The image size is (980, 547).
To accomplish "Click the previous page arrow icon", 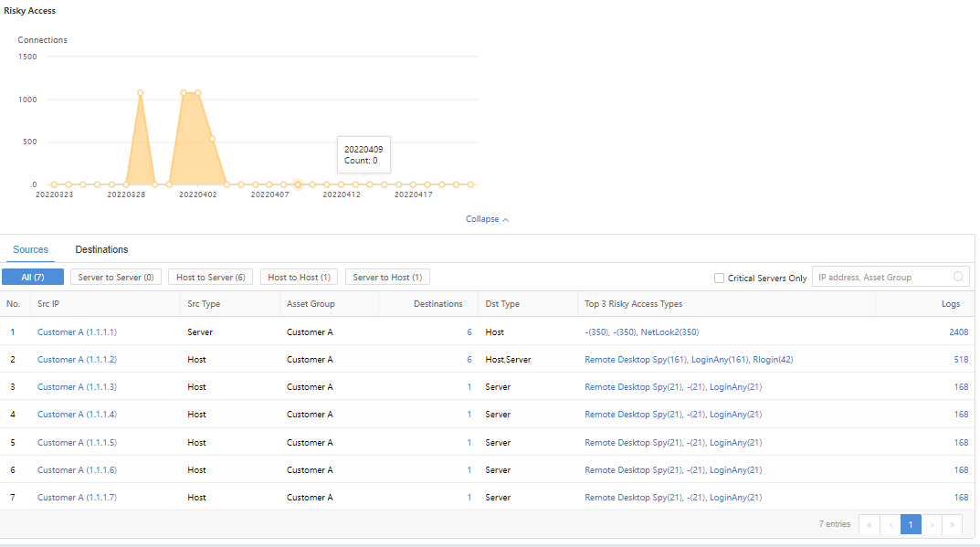I will 890,524.
